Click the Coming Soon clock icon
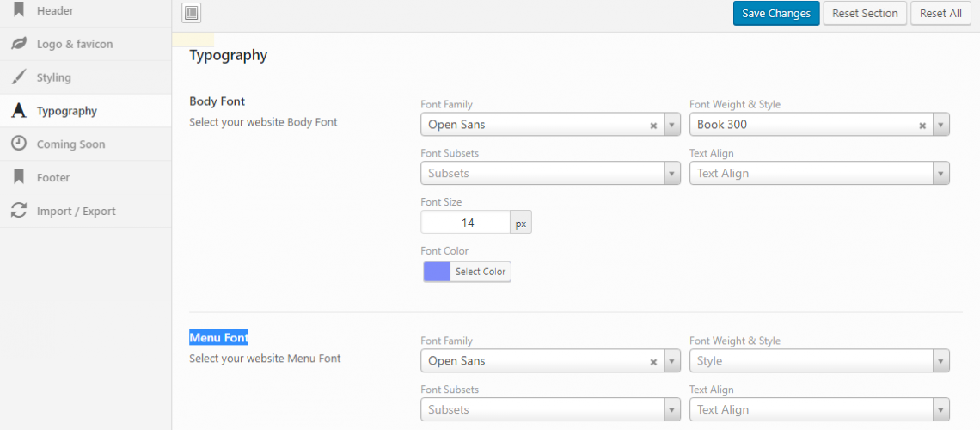Screen dimensions: 980x430 point(20,144)
